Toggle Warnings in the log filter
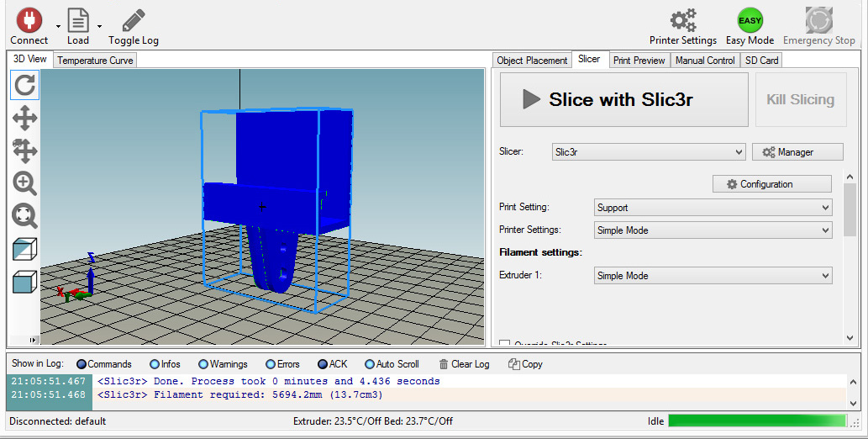This screenshot has height=439, width=868. [x=223, y=364]
